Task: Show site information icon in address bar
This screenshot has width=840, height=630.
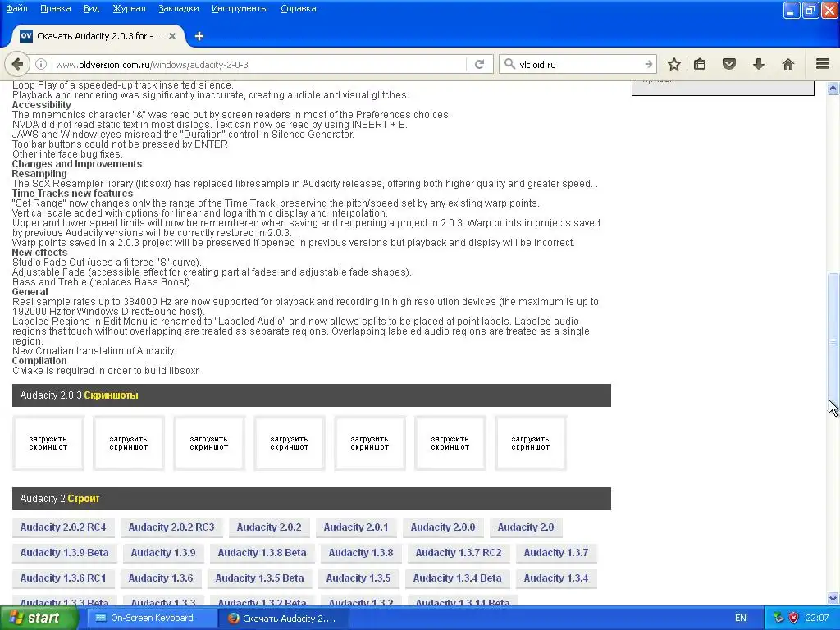Action: [41, 64]
